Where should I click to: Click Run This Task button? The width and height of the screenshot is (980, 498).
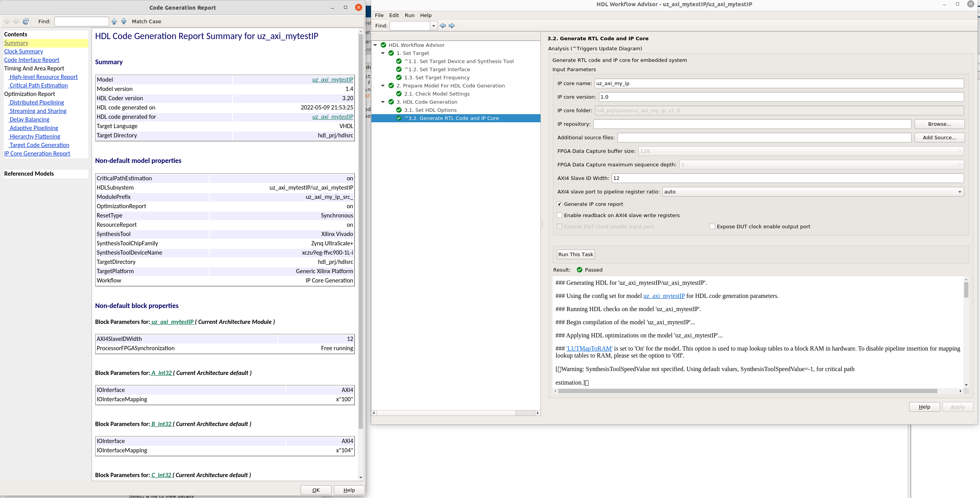(575, 254)
